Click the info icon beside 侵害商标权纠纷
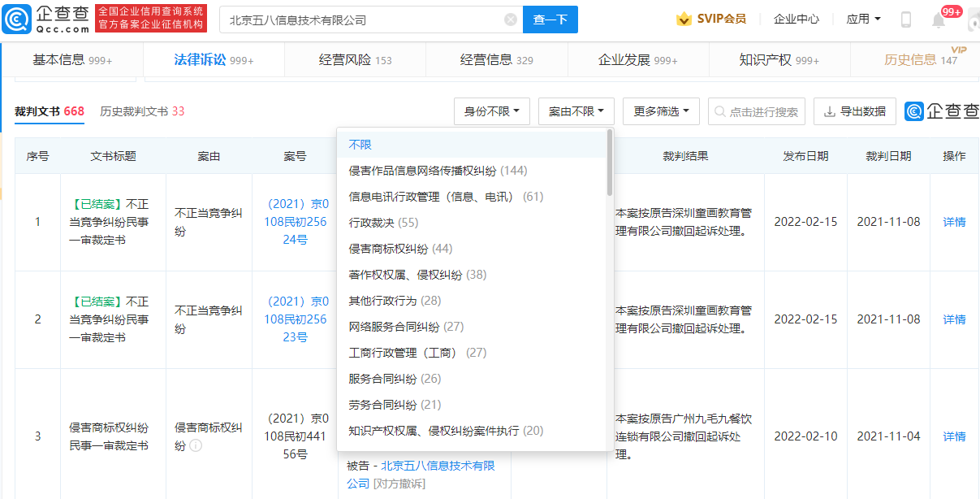 pos(196,445)
